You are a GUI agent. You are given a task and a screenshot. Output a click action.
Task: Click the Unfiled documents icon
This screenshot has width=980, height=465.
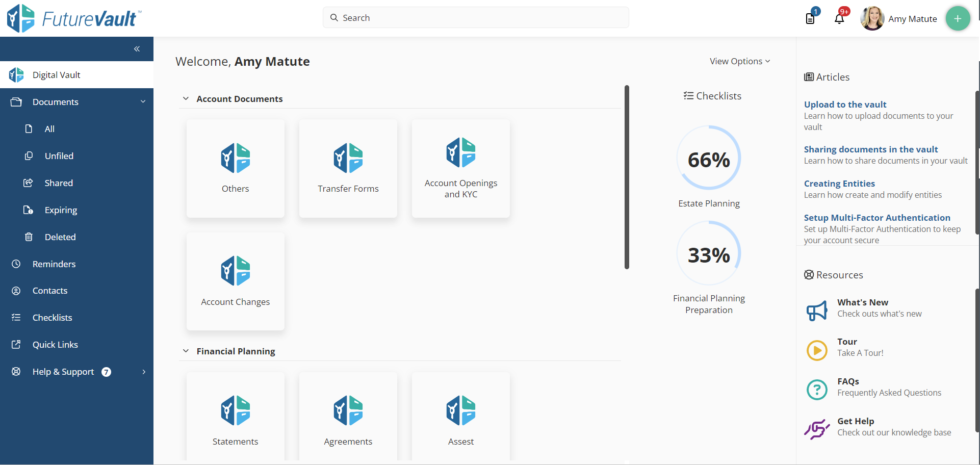pyautogui.click(x=29, y=156)
